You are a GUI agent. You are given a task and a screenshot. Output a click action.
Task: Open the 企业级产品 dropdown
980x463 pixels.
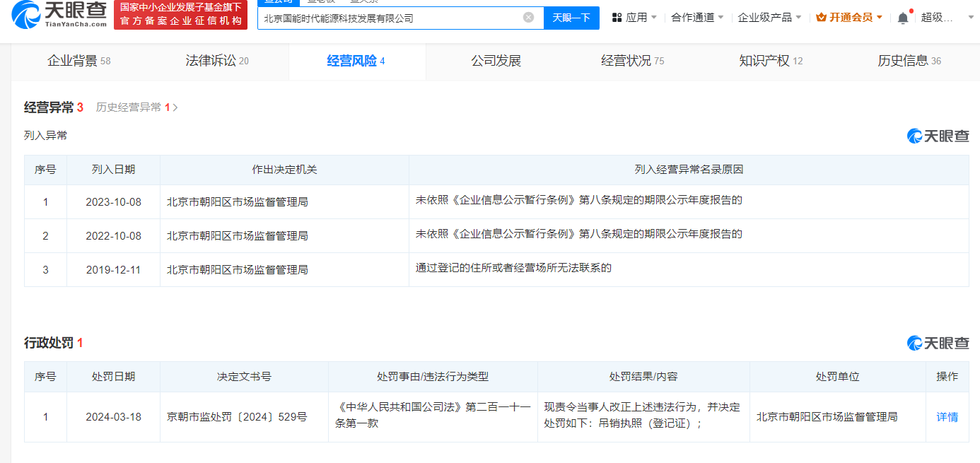(769, 18)
